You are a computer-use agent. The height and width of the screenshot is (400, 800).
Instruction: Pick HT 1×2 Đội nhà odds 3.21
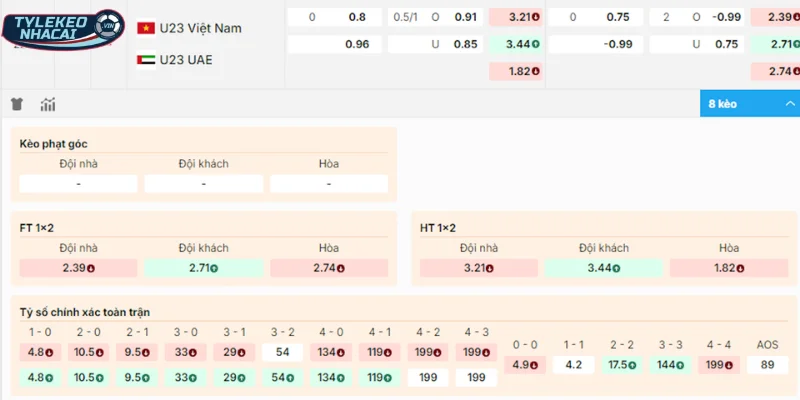479,268
